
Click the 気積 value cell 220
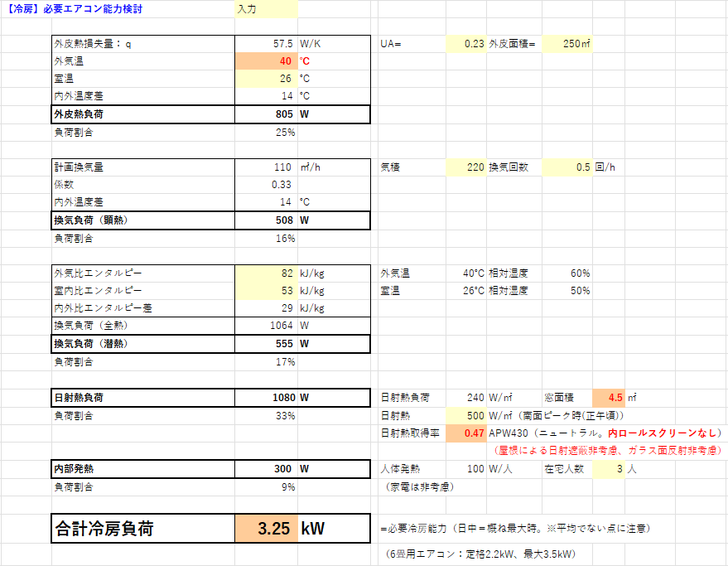coord(465,167)
